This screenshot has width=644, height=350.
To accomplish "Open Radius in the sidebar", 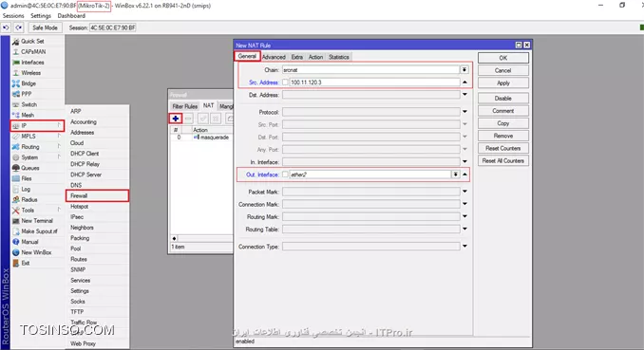I will pos(29,200).
